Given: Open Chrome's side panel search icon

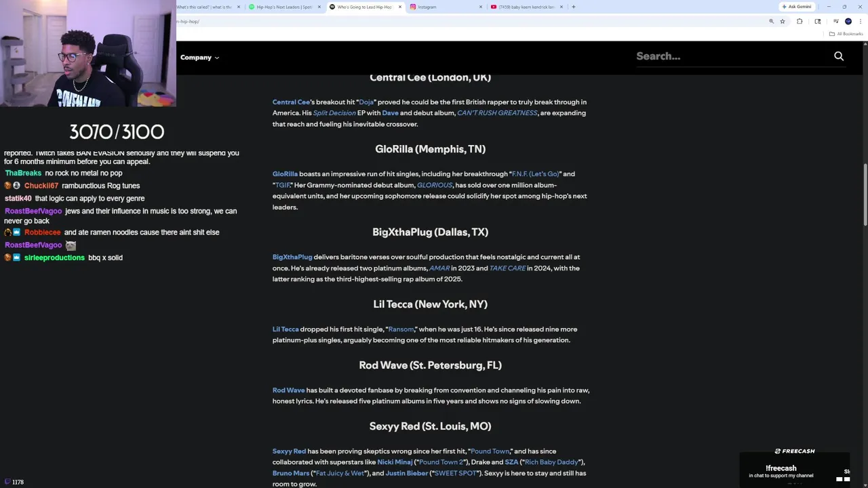Looking at the screenshot, I should point(818,22).
